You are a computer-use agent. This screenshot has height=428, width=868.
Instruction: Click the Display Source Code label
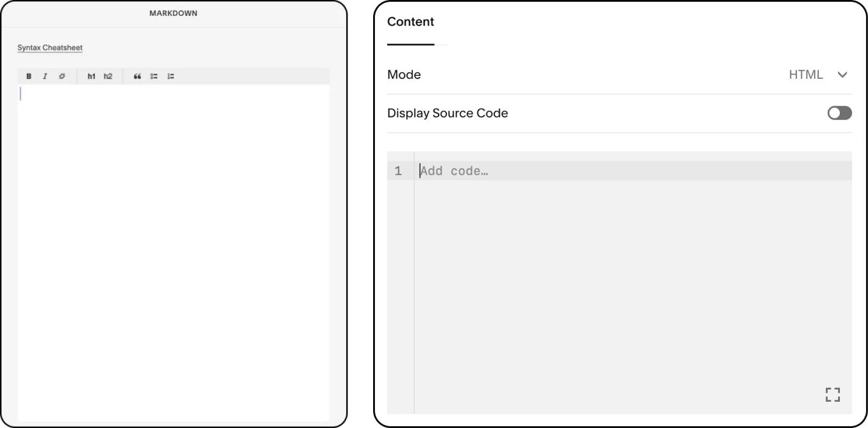coord(448,113)
